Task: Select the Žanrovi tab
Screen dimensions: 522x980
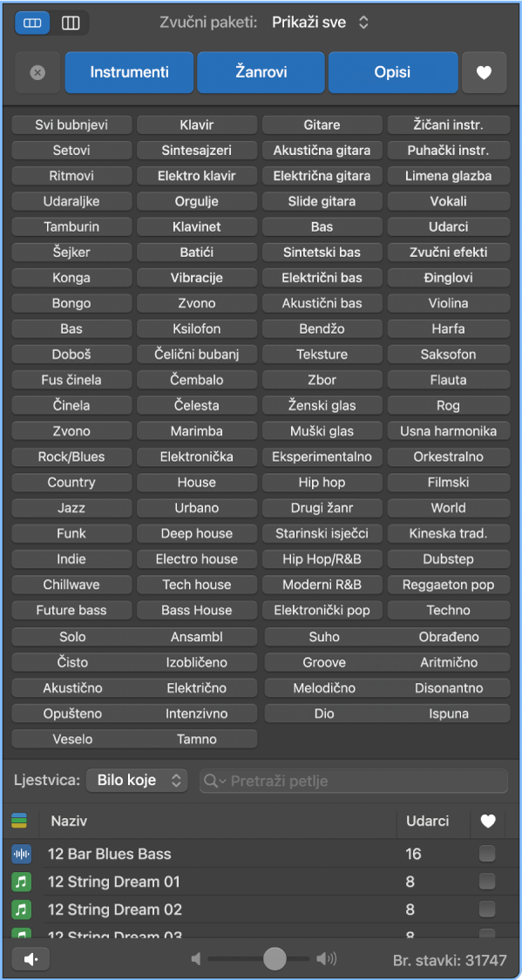Action: (x=261, y=72)
